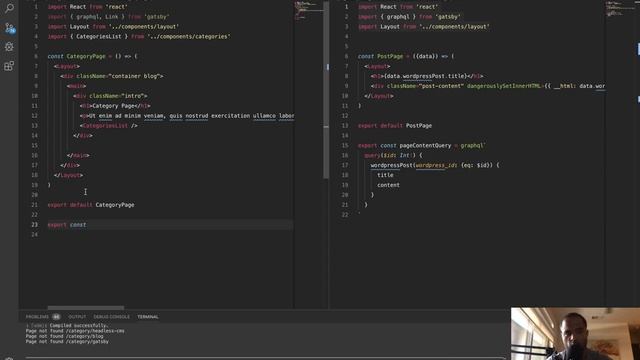The width and height of the screenshot is (640, 360).
Task: Click "Page not found /category/gatsby" terminal line
Action: point(67,342)
